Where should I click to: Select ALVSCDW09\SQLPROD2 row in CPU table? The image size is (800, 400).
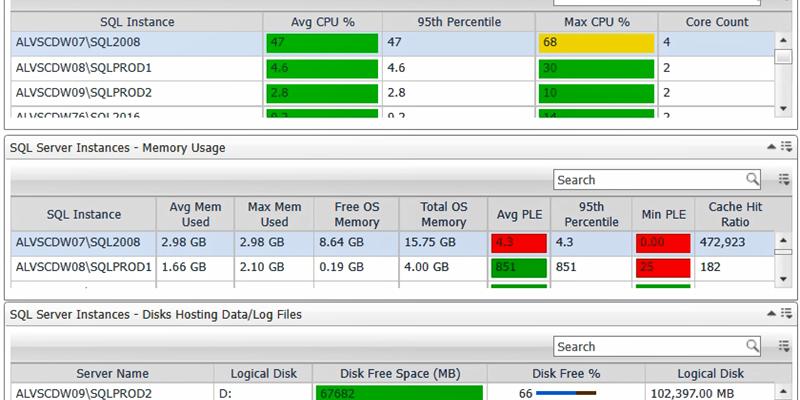[393, 93]
